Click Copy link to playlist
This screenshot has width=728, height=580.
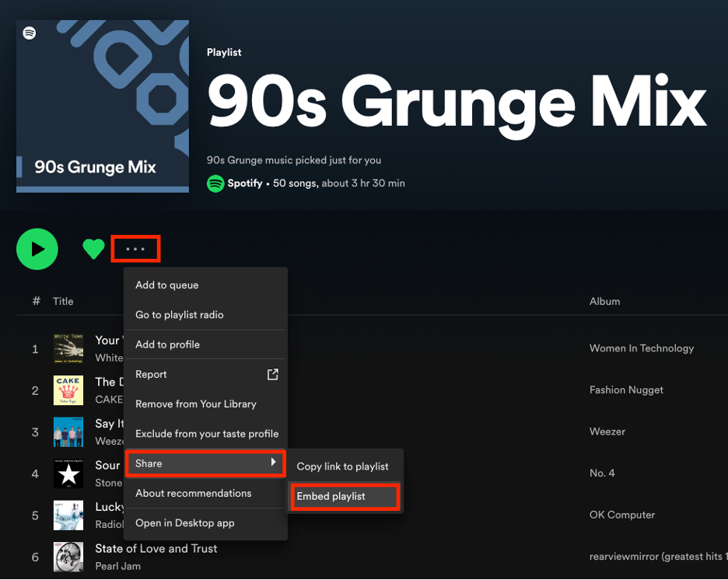[x=342, y=466]
